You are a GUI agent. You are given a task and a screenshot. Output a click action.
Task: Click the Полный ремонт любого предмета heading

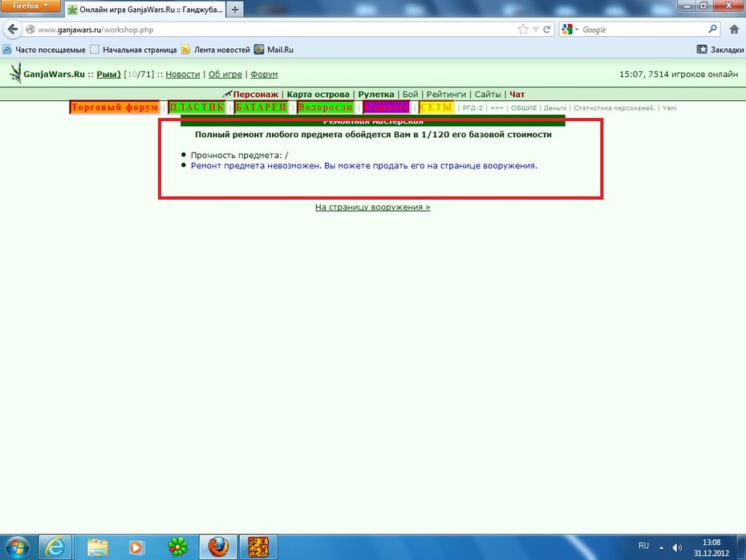click(x=373, y=135)
